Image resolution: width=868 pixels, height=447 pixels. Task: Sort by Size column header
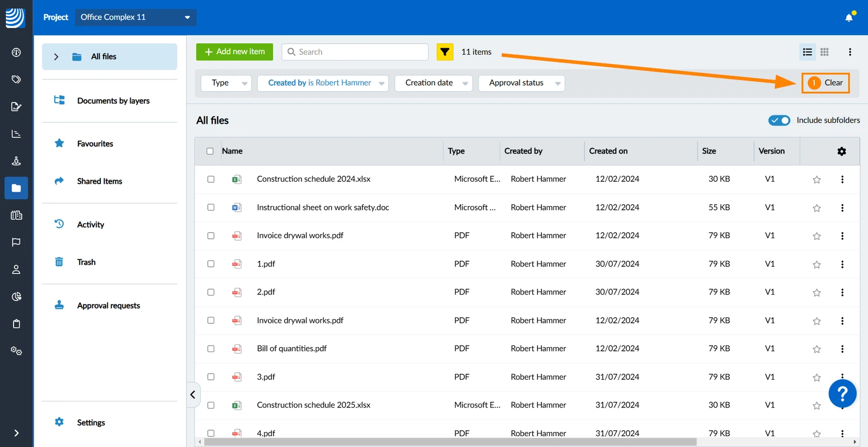point(709,151)
